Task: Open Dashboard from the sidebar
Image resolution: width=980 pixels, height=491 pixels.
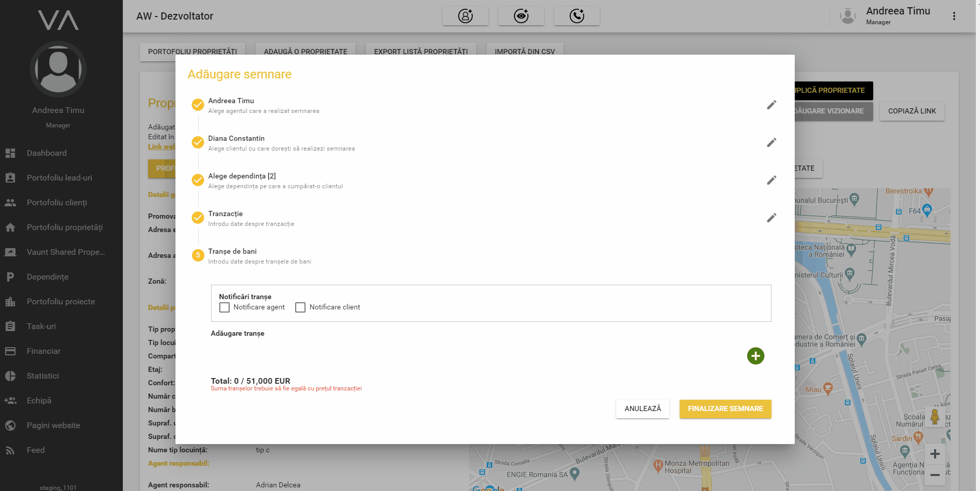Action: click(x=46, y=153)
